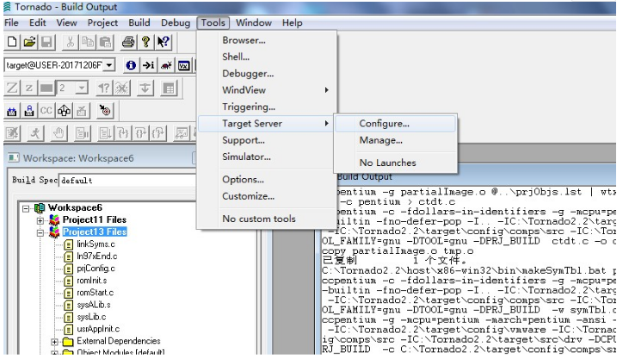
Task: Open the Edit menu
Action: 38,22
